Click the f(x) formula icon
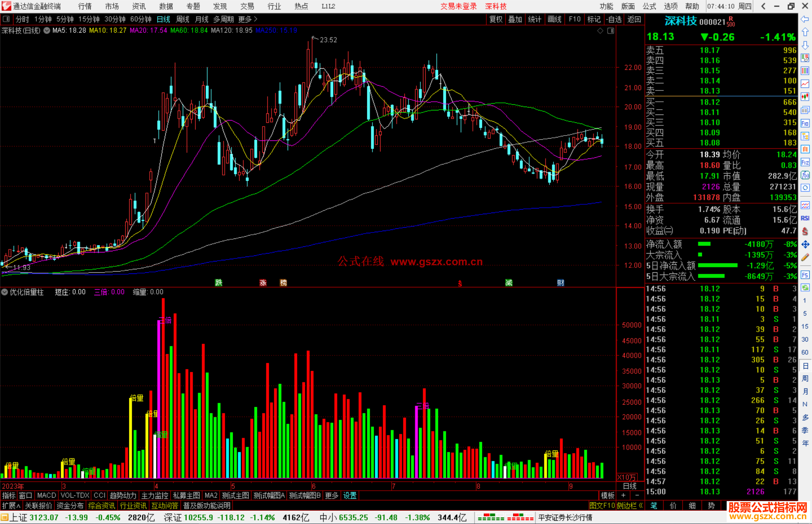Image resolution: width=812 pixels, height=524 pixels. point(805,175)
